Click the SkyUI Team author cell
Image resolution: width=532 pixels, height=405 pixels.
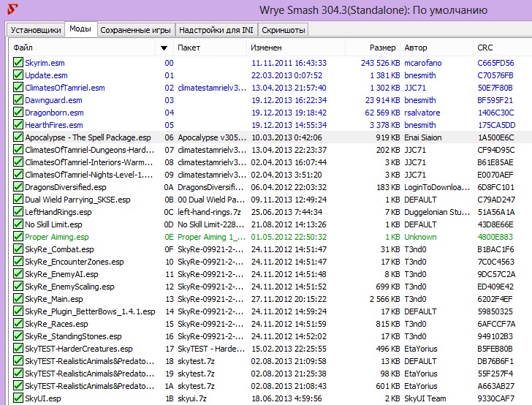[425, 398]
